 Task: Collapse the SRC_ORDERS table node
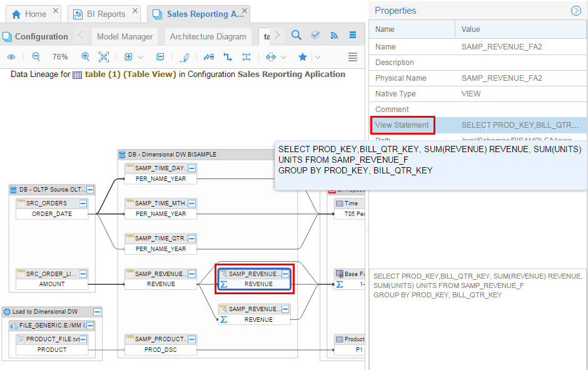(x=83, y=203)
